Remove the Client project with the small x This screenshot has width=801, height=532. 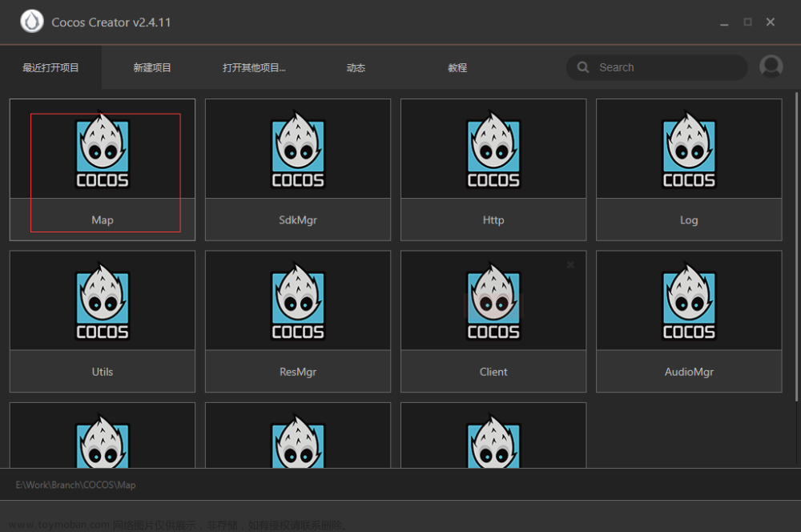pyautogui.click(x=570, y=264)
